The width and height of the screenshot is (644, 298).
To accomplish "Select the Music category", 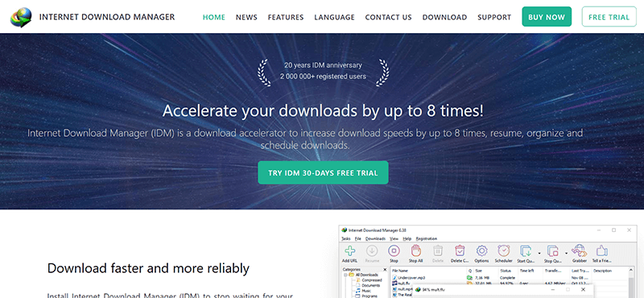I will point(366,291).
